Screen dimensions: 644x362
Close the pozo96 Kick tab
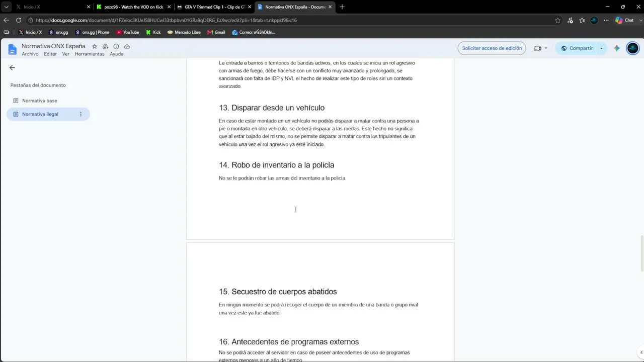[169, 7]
